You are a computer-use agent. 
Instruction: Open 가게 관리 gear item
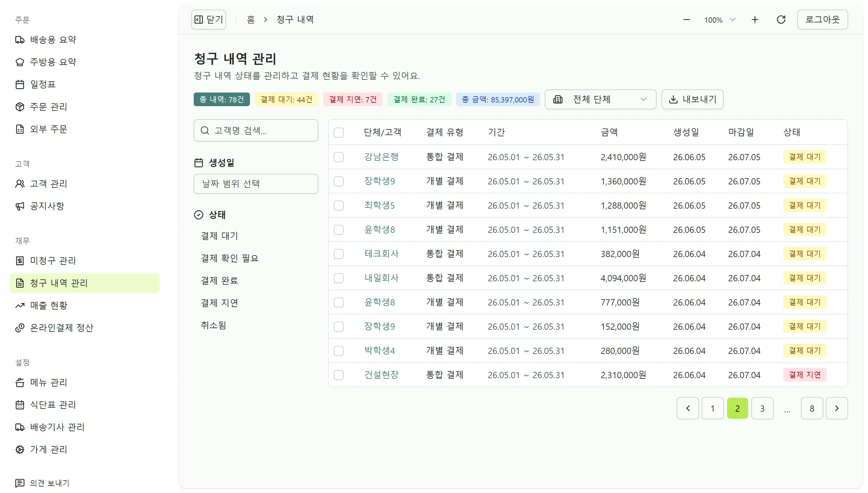click(x=85, y=449)
